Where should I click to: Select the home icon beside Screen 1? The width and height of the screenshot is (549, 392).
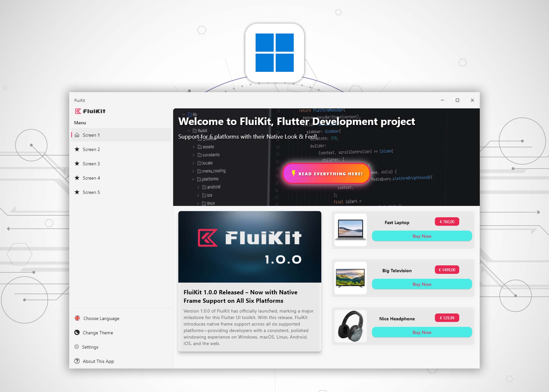click(77, 135)
